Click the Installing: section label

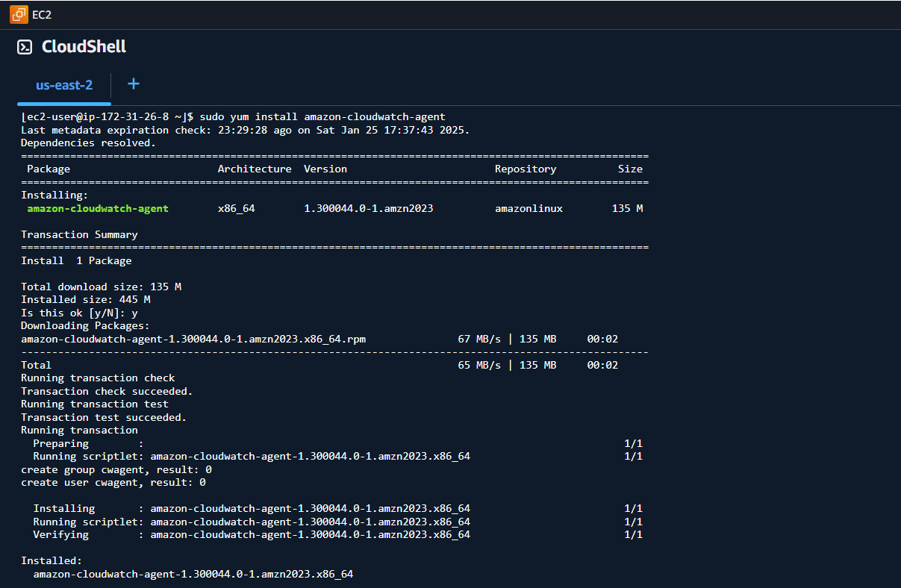pyautogui.click(x=54, y=196)
